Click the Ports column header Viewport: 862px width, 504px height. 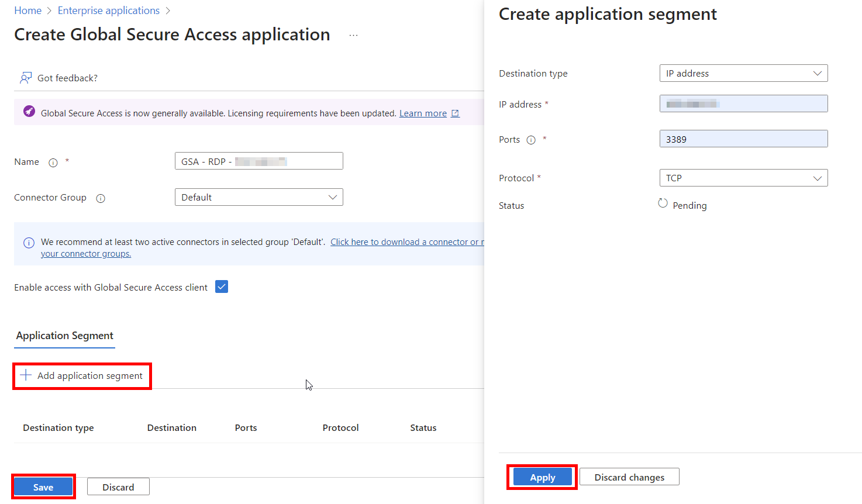[x=246, y=428]
